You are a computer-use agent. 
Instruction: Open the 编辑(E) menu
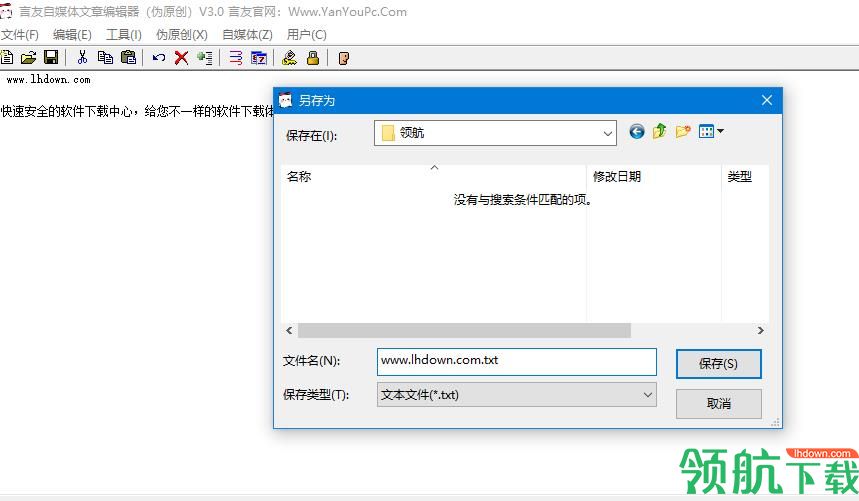pyautogui.click(x=72, y=34)
